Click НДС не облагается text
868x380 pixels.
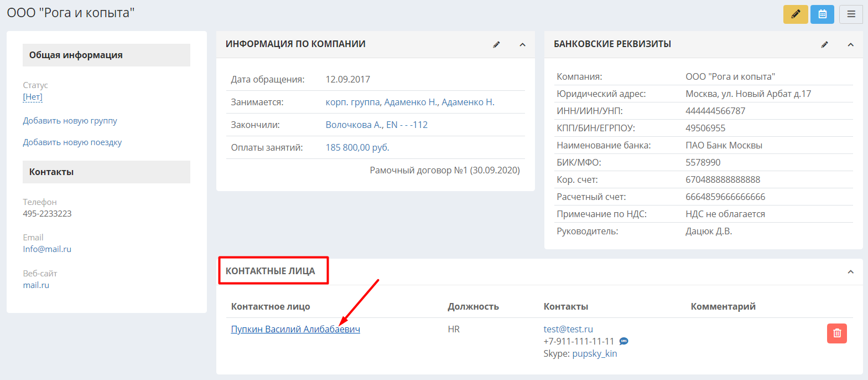(725, 214)
